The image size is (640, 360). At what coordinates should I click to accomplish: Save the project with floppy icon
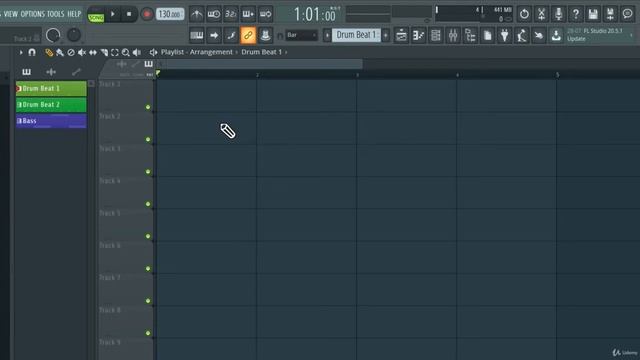[593, 14]
